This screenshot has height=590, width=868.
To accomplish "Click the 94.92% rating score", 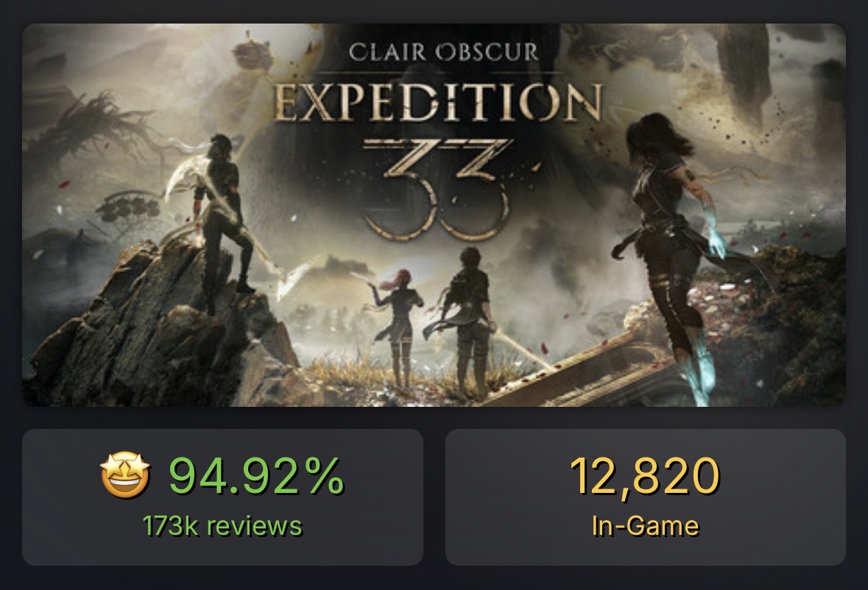I will pyautogui.click(x=255, y=476).
